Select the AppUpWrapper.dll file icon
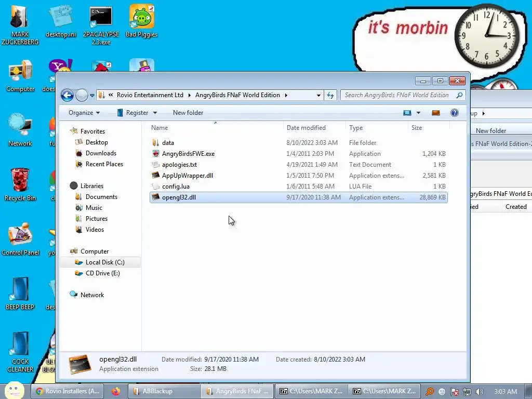Viewport: 532px width, 399px height. (156, 176)
